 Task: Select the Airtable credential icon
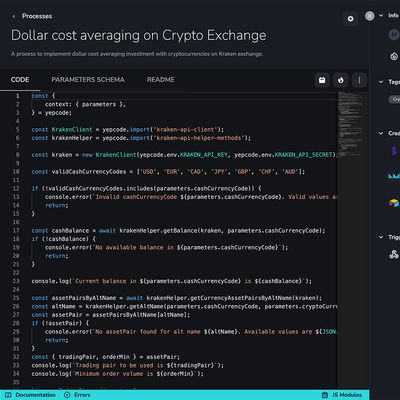[x=394, y=202]
